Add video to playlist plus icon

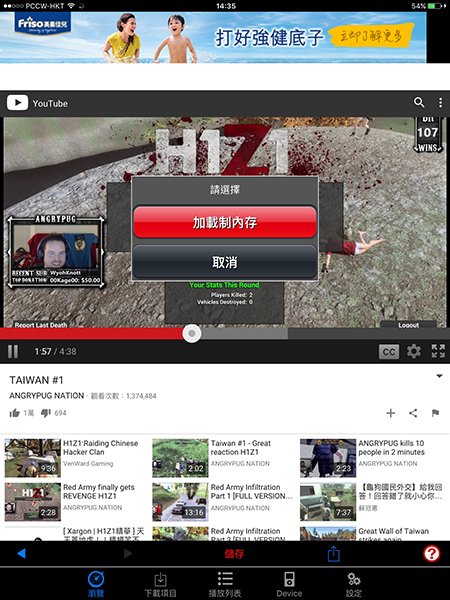pos(391,413)
